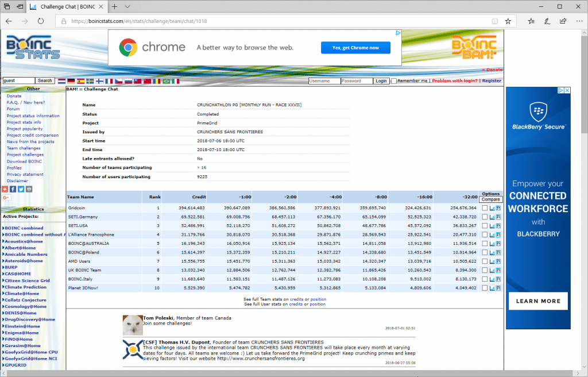The width and height of the screenshot is (588, 377).
Task: Open reading view book icon
Action: [494, 21]
